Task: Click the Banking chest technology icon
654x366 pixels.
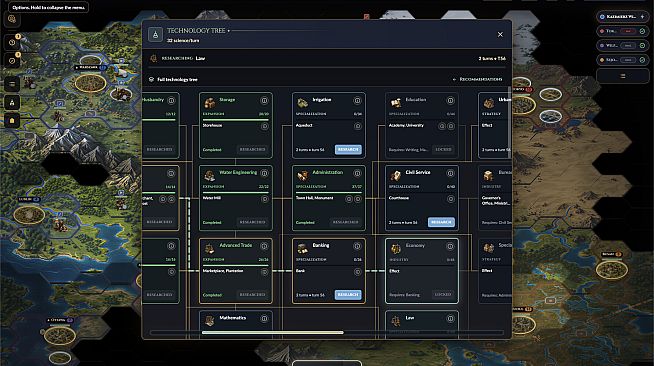Action: [302, 248]
